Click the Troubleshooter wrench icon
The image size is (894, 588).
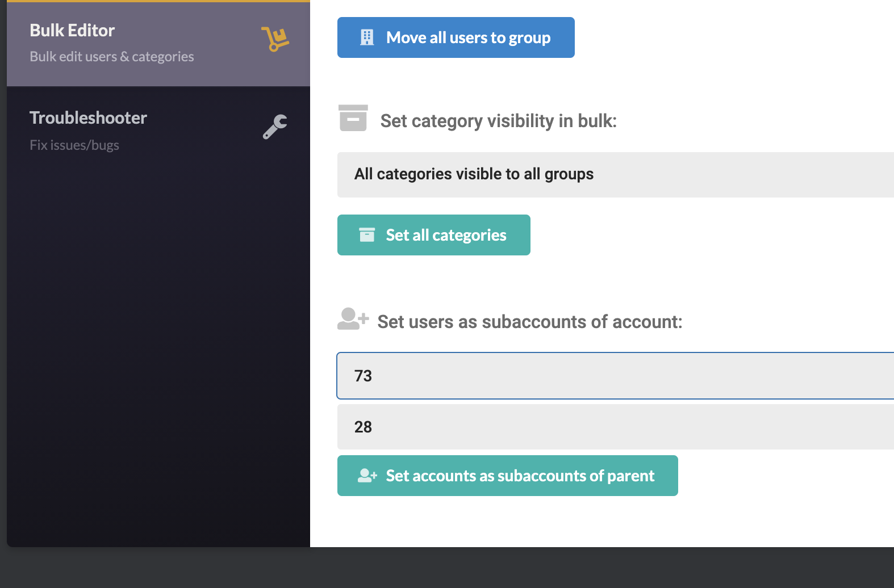[x=275, y=127]
